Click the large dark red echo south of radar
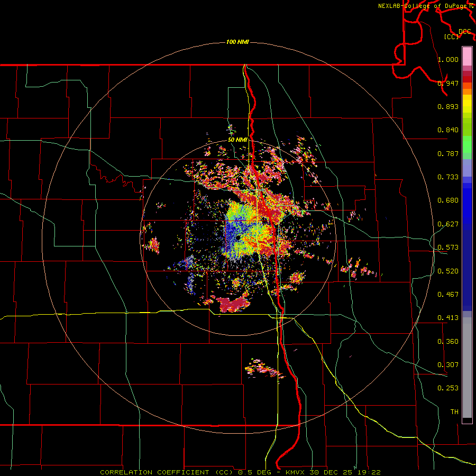This screenshot has width=476, height=476. [x=233, y=305]
